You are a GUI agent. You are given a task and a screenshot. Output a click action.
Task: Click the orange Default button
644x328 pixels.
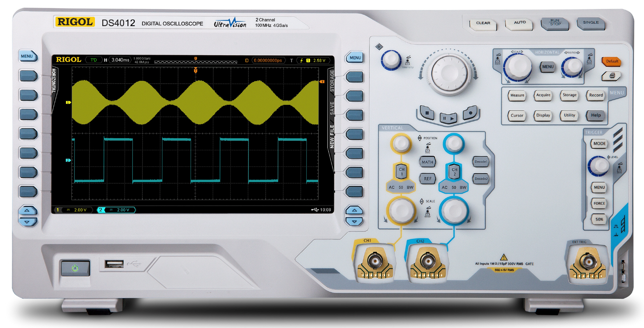612,61
